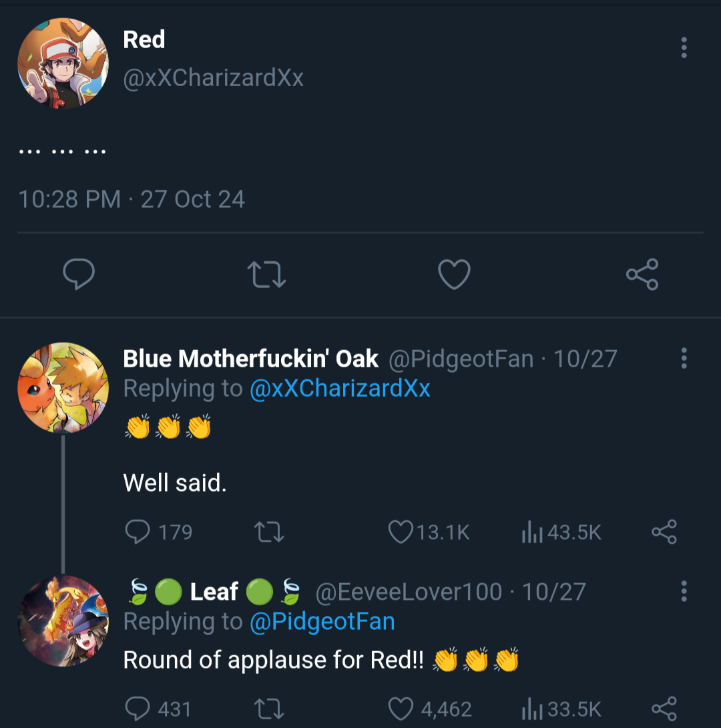The width and height of the screenshot is (721, 728).
Task: Share Leaf's applause tweet
Action: [664, 708]
